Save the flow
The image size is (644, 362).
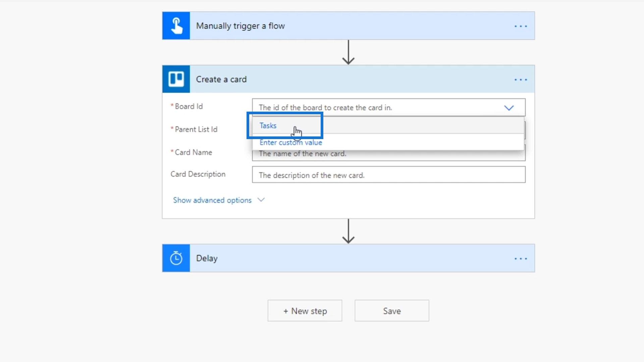pos(392,311)
